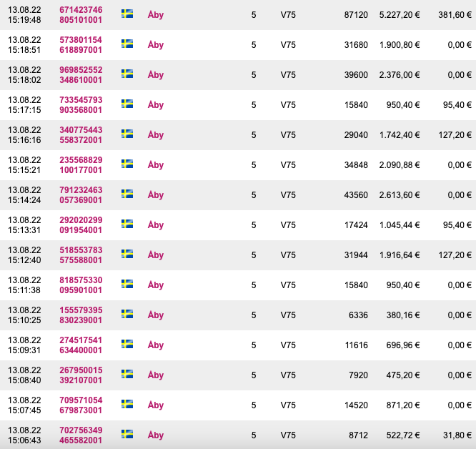Open ticket number 818575330
Screen dimensions: 476x449
click(81, 280)
